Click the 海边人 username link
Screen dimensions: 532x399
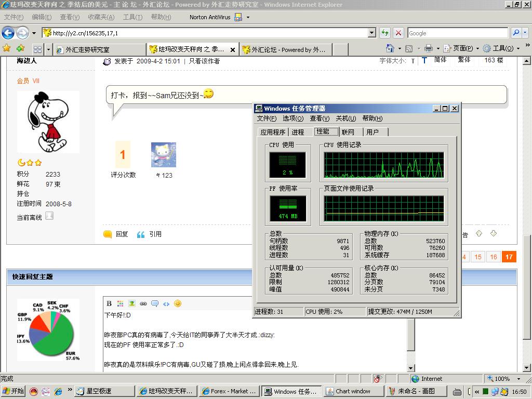coord(27,60)
